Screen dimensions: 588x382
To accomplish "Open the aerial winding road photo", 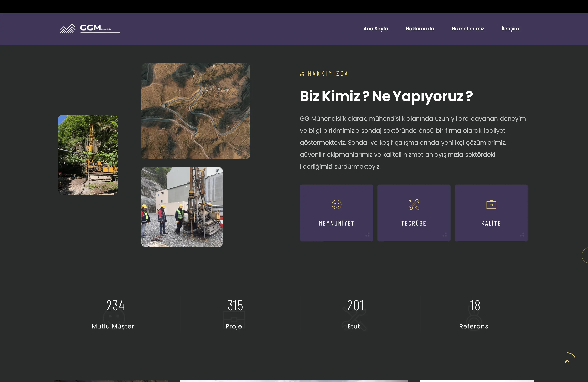I will click(195, 111).
